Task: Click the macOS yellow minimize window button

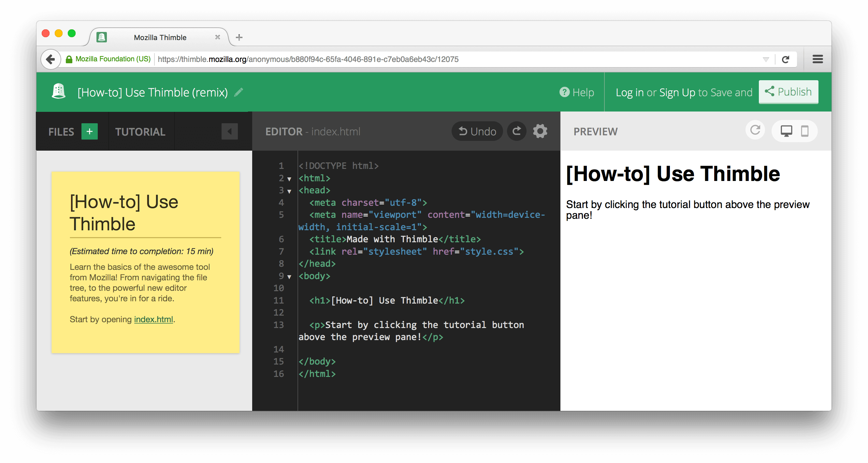Action: point(59,33)
